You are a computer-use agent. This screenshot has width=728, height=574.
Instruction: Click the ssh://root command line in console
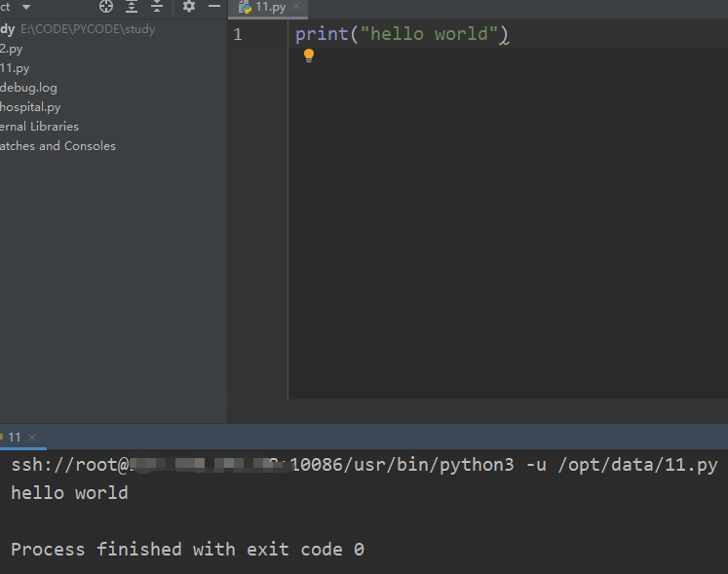[x=364, y=465]
